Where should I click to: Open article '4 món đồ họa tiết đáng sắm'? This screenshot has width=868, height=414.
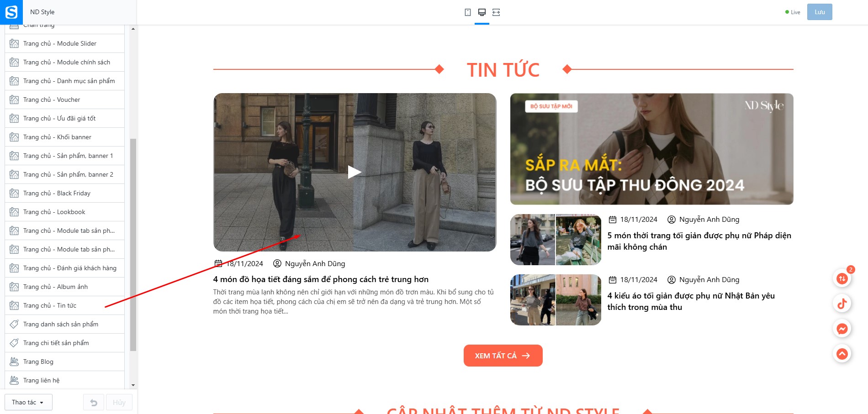click(321, 279)
